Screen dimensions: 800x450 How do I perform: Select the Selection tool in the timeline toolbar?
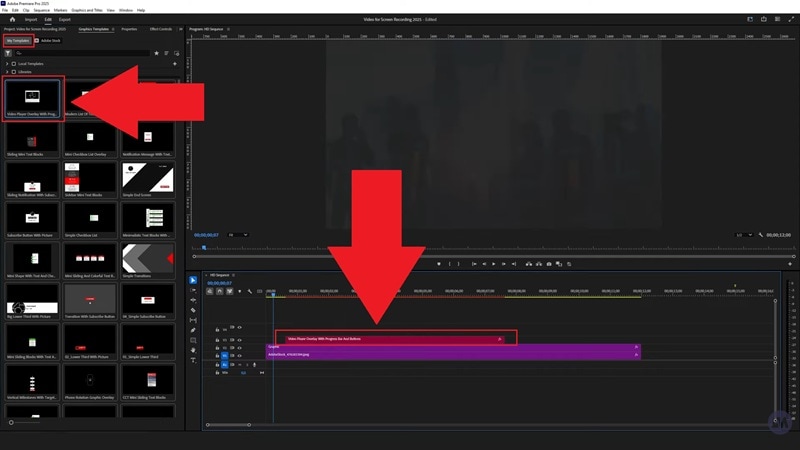[x=193, y=280]
